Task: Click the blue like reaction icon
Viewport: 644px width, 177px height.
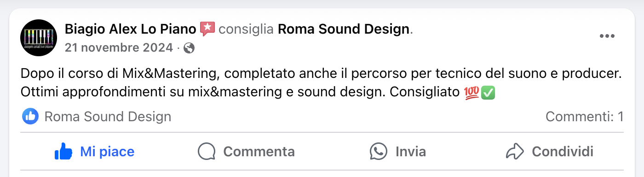Action: tap(30, 117)
